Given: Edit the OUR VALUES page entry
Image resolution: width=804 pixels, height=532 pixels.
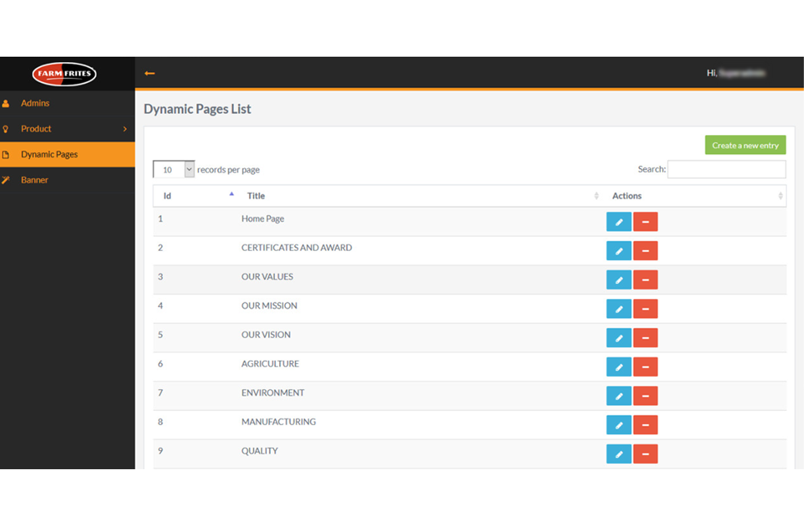Looking at the screenshot, I should click(x=618, y=280).
